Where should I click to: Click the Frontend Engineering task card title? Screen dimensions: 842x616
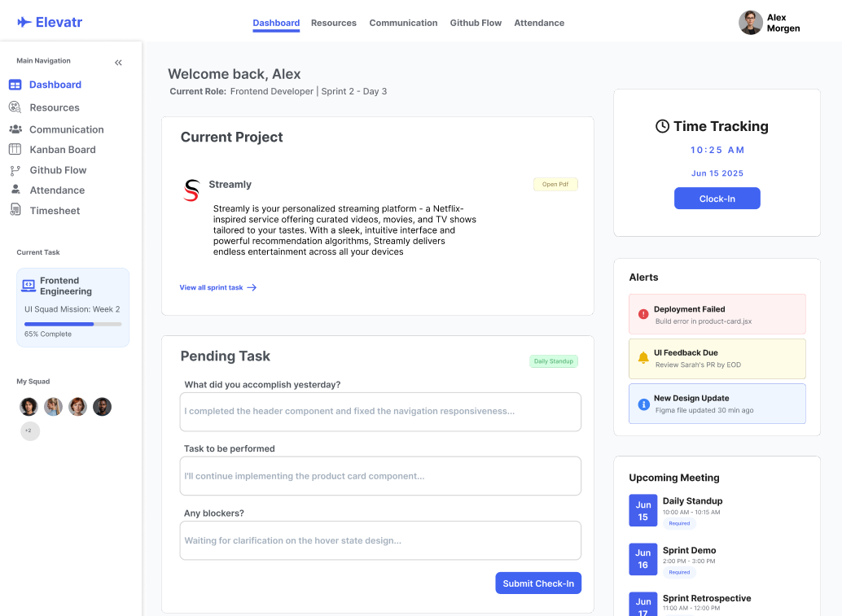[65, 286]
